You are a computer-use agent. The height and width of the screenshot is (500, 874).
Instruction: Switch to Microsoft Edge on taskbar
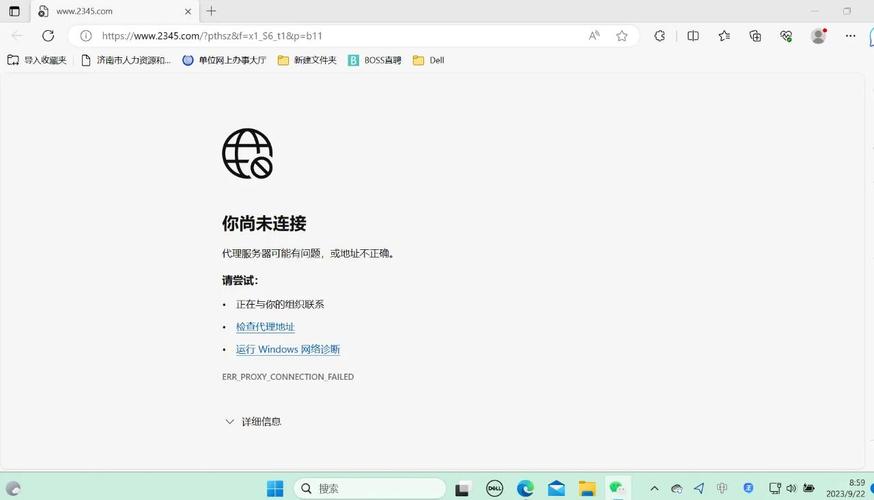[525, 489]
